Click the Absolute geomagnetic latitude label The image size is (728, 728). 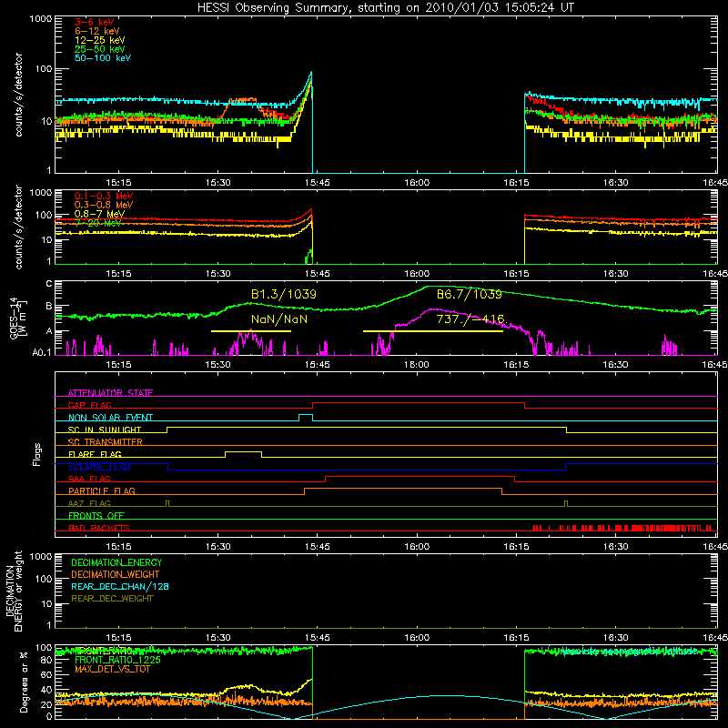click(x=629, y=652)
